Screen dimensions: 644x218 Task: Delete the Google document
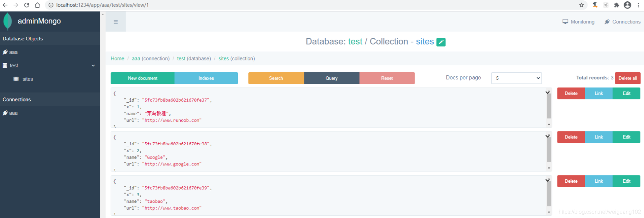571,137
